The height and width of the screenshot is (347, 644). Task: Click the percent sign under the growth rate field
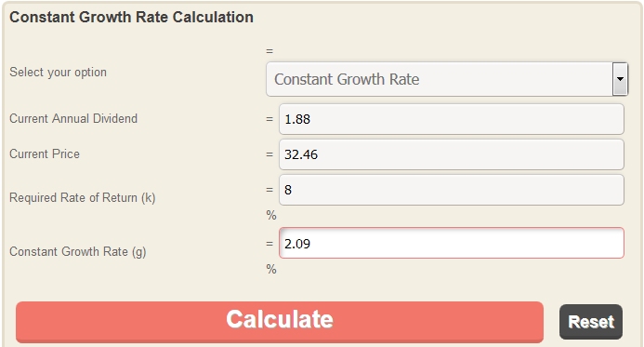(x=271, y=269)
